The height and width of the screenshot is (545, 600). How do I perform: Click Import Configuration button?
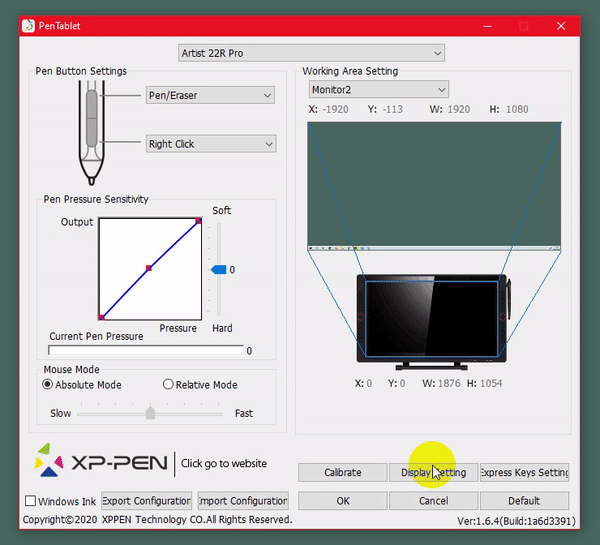[243, 501]
